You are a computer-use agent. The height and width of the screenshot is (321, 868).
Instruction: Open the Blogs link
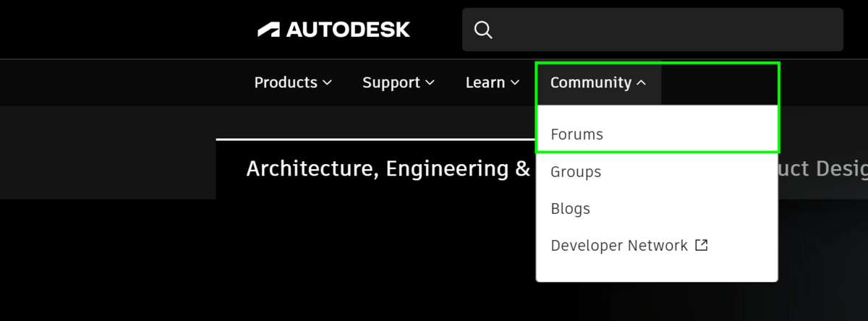(x=570, y=209)
